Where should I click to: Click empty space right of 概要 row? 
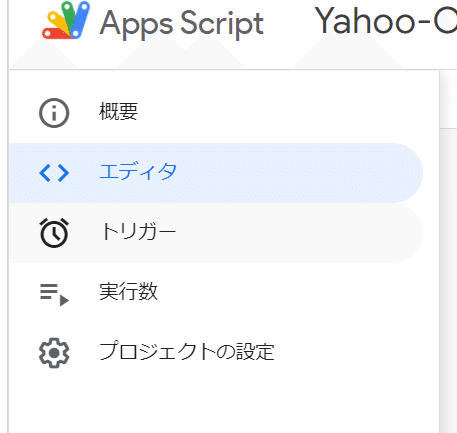click(x=280, y=113)
